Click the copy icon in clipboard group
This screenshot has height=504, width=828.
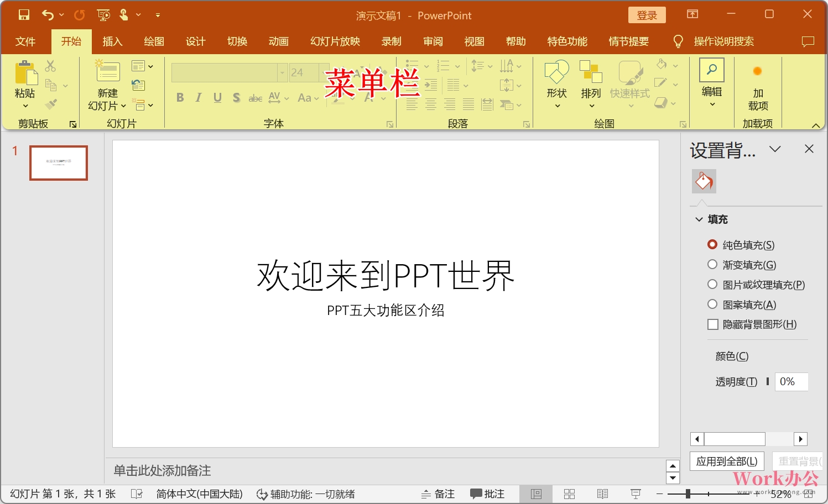coord(51,85)
